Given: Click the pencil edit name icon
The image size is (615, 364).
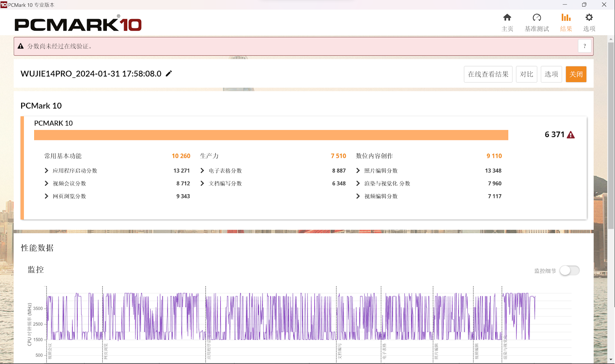Looking at the screenshot, I should [169, 73].
